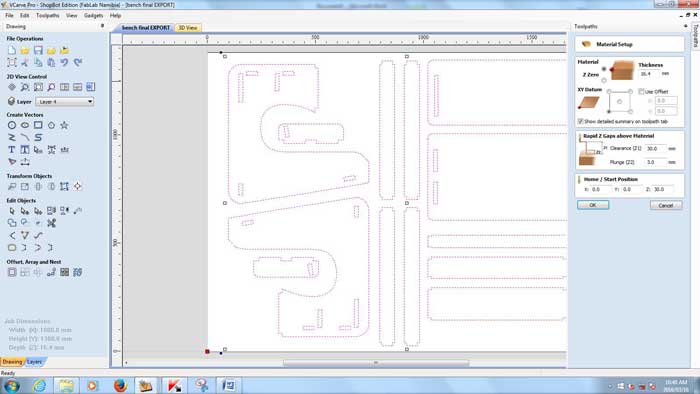
Task: Select the Draw Star tool
Action: (65, 125)
